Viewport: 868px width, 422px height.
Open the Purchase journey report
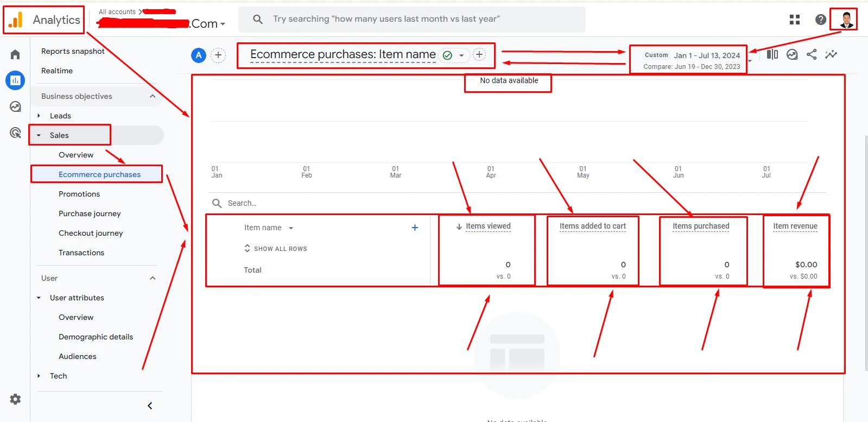point(90,213)
